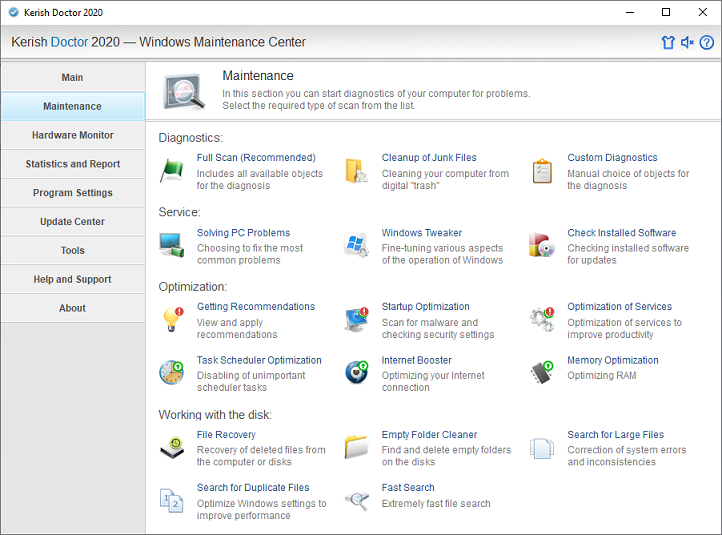Click the File Recovery drive icon
Image resolution: width=722 pixels, height=535 pixels.
click(x=172, y=448)
